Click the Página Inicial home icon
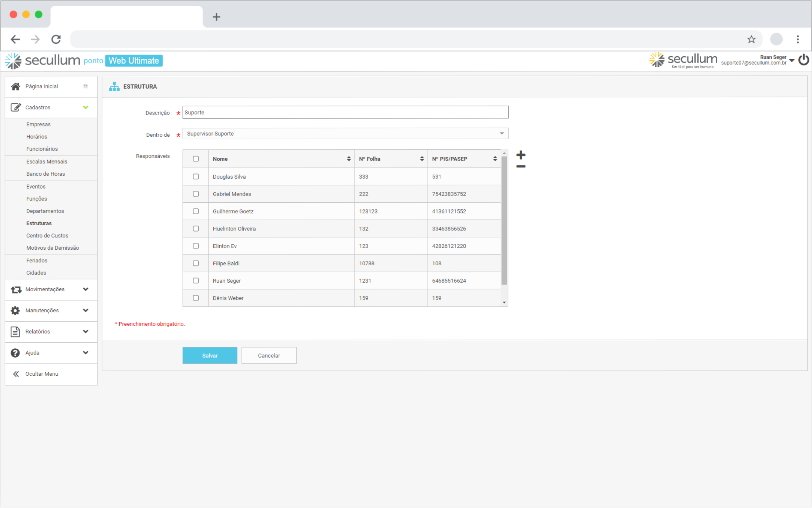Viewport: 812px width, 508px height. [16, 86]
